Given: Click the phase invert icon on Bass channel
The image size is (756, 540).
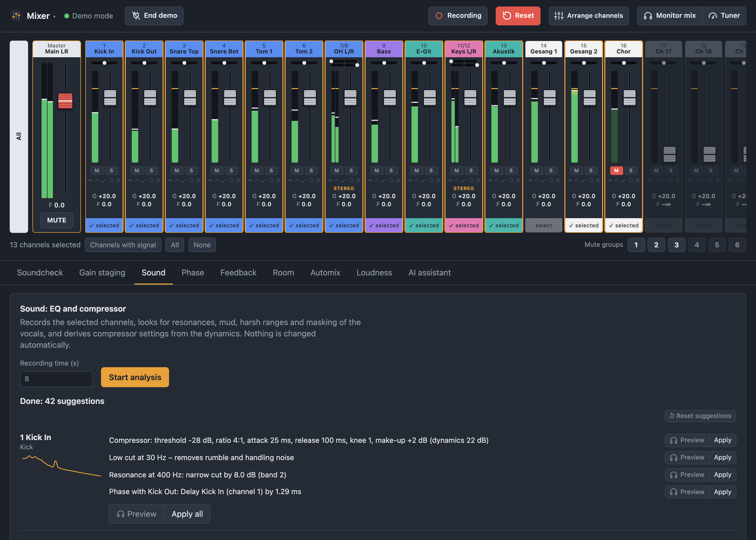Looking at the screenshot, I should click(398, 180).
